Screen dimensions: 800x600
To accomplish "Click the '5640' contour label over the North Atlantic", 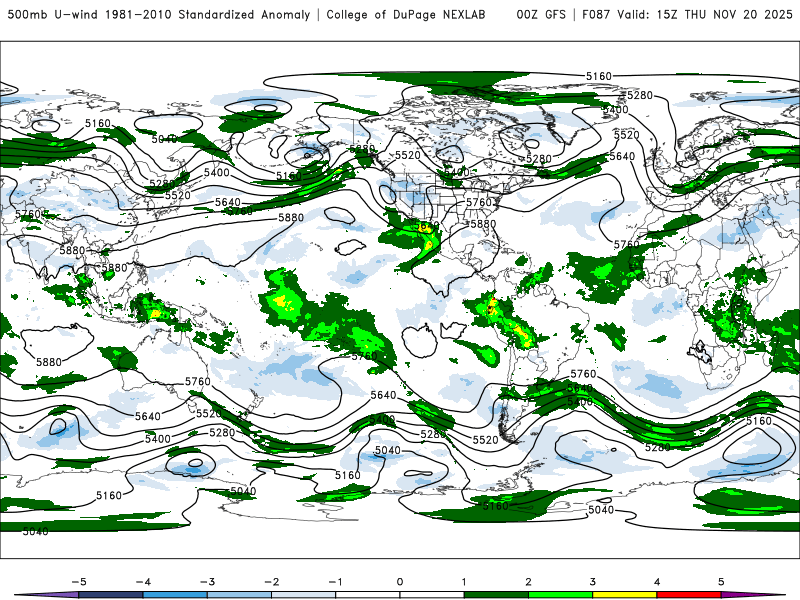I will (622, 156).
